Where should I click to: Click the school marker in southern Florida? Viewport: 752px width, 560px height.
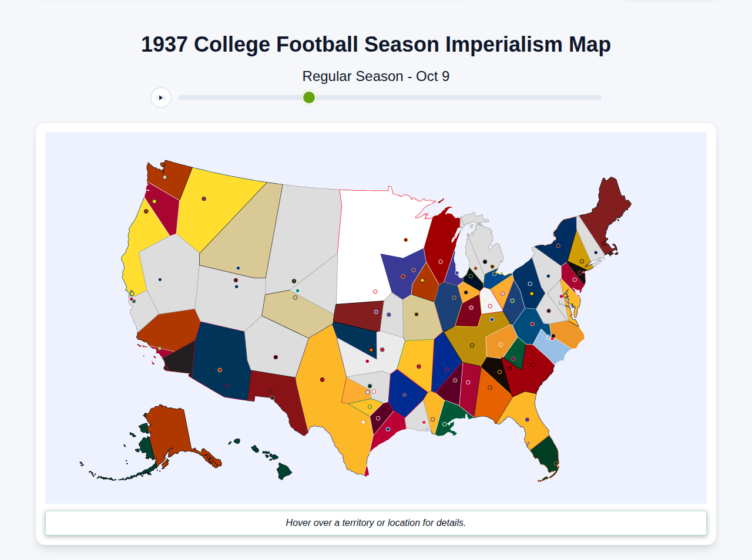coord(556,463)
